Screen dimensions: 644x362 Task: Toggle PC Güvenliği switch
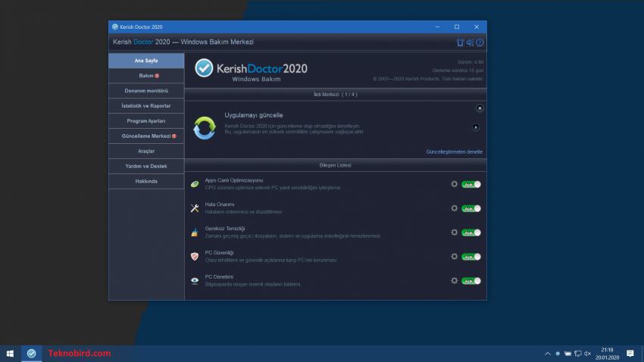tap(471, 257)
